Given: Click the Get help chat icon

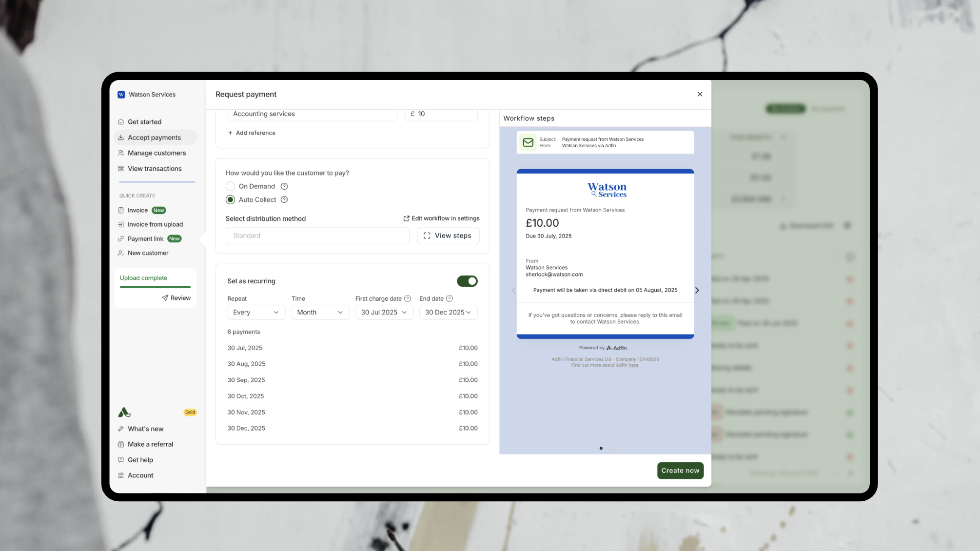Looking at the screenshot, I should pyautogui.click(x=121, y=460).
